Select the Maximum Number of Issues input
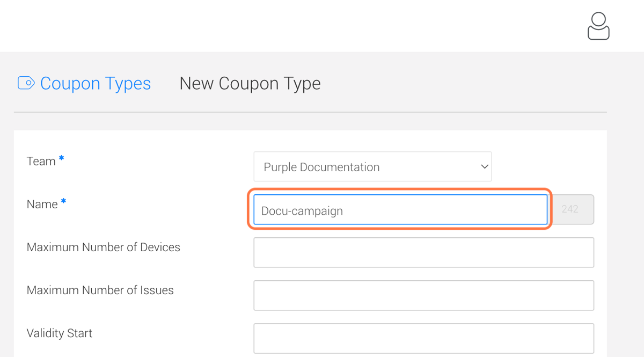Image resolution: width=644 pixels, height=357 pixels. pyautogui.click(x=424, y=295)
